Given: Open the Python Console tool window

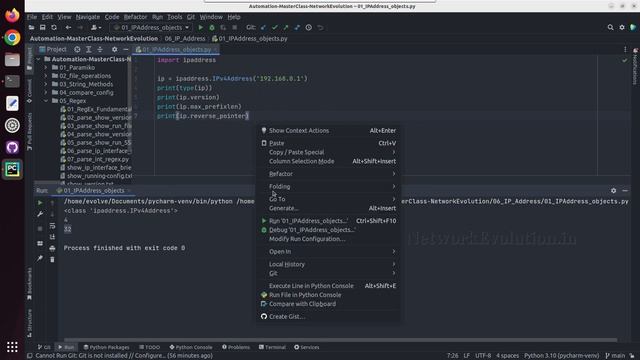Looking at the screenshot, I should point(191,347).
